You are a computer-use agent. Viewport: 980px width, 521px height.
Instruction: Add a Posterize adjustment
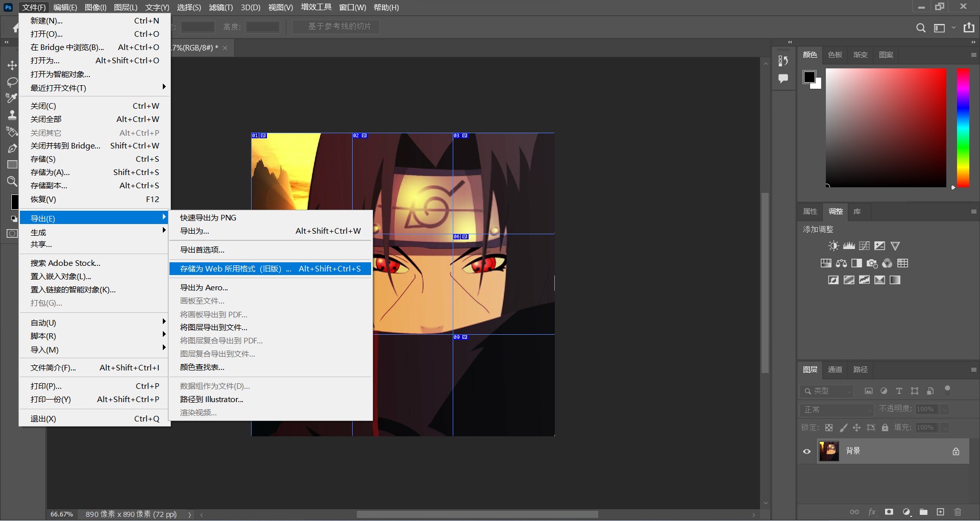[849, 280]
